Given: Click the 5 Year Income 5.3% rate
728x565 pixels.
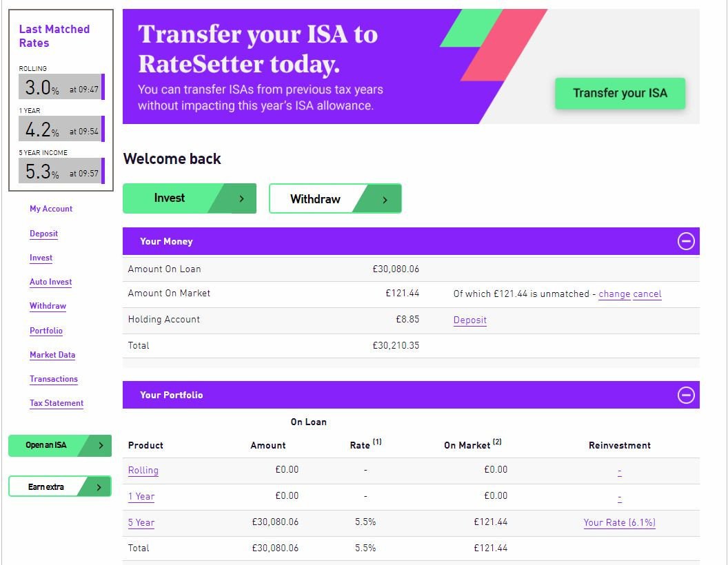Looking at the screenshot, I should (x=61, y=171).
